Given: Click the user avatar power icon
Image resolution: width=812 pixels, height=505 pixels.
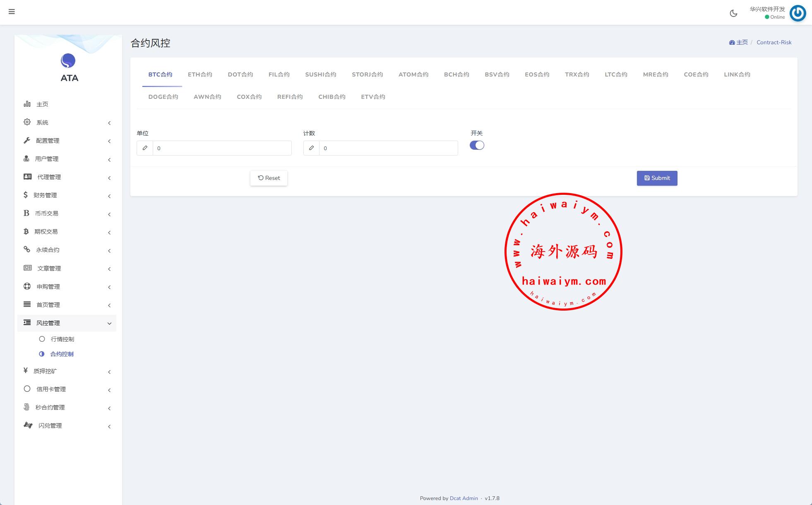Looking at the screenshot, I should [798, 13].
